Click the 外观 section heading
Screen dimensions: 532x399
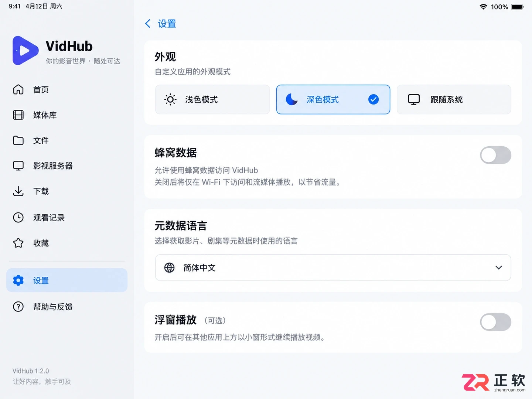tap(165, 57)
